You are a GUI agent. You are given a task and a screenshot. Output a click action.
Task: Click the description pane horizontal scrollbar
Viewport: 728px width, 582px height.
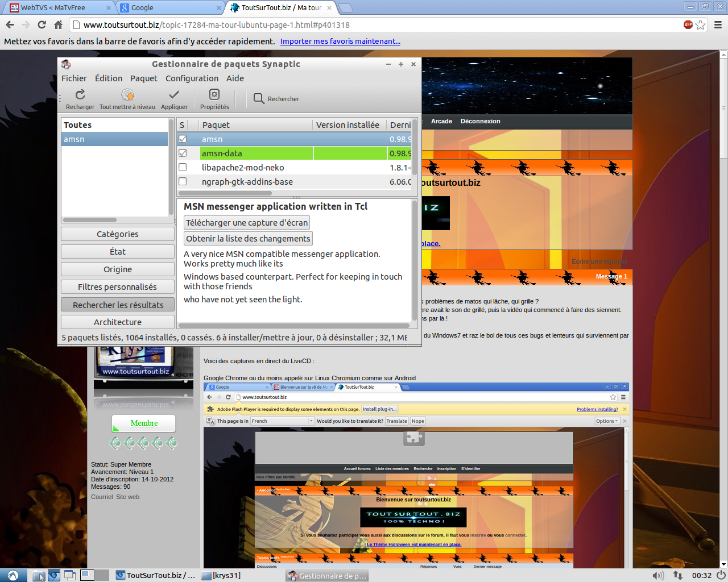coord(294,326)
